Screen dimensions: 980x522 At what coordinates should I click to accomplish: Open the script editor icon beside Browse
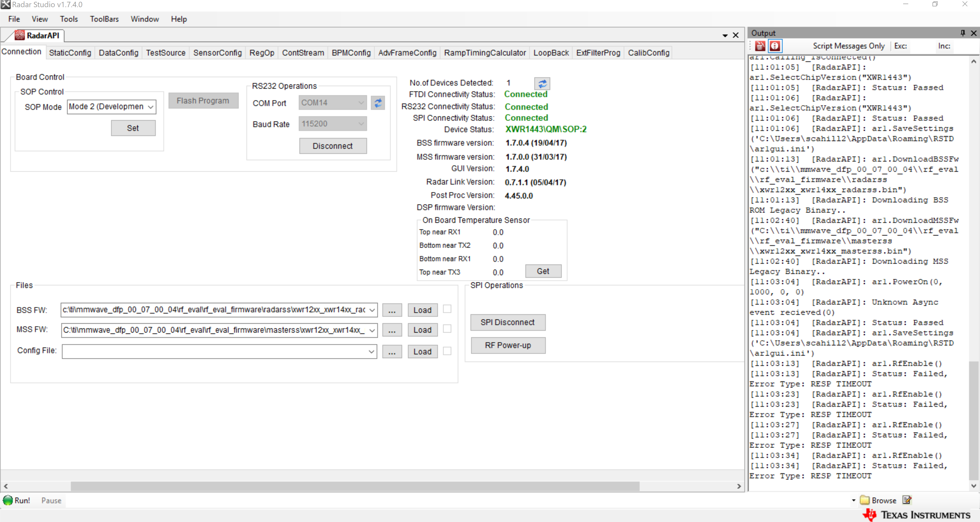click(907, 500)
